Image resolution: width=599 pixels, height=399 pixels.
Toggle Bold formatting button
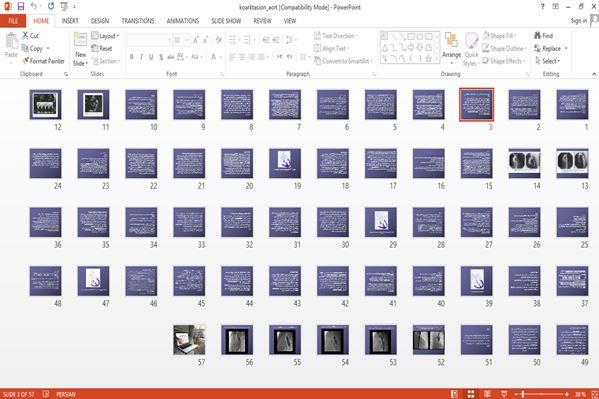[x=131, y=57]
